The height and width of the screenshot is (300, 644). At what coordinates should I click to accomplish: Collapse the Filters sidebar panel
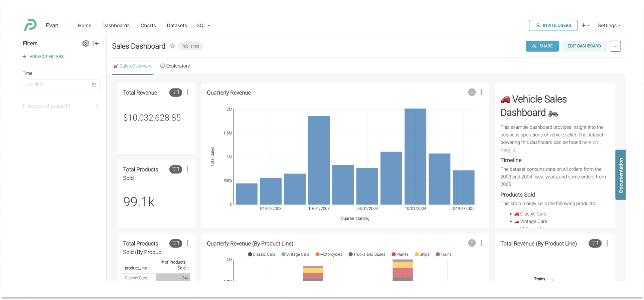[97, 43]
